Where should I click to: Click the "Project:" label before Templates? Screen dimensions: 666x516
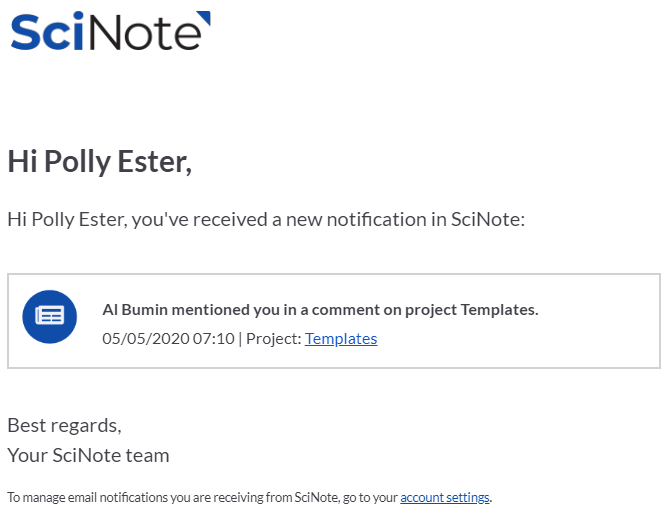click(x=273, y=338)
